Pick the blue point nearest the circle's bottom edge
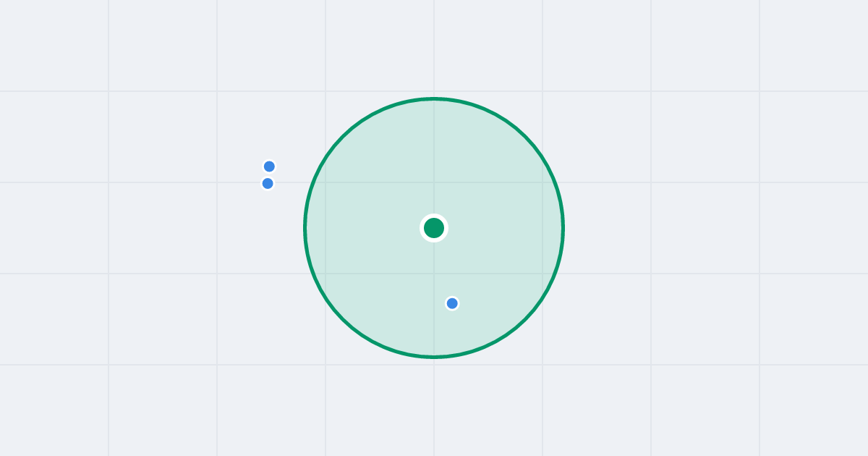Image resolution: width=868 pixels, height=456 pixels. (452, 303)
